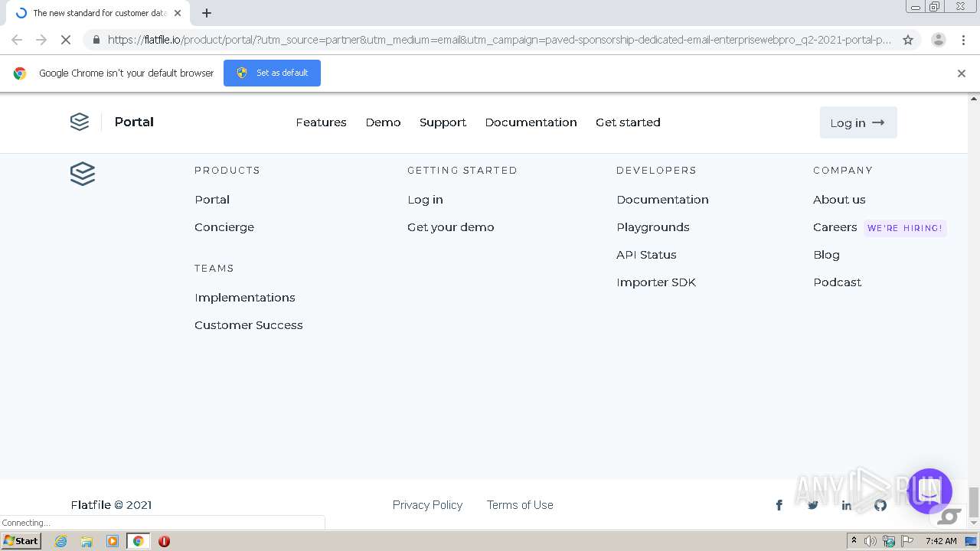
Task: Click the Get your demo link
Action: [451, 227]
